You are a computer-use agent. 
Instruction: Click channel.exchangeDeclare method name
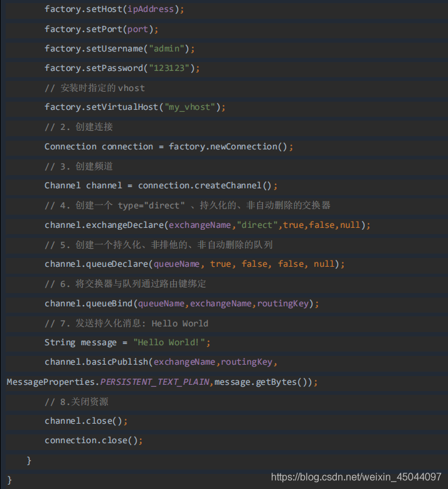pos(104,225)
